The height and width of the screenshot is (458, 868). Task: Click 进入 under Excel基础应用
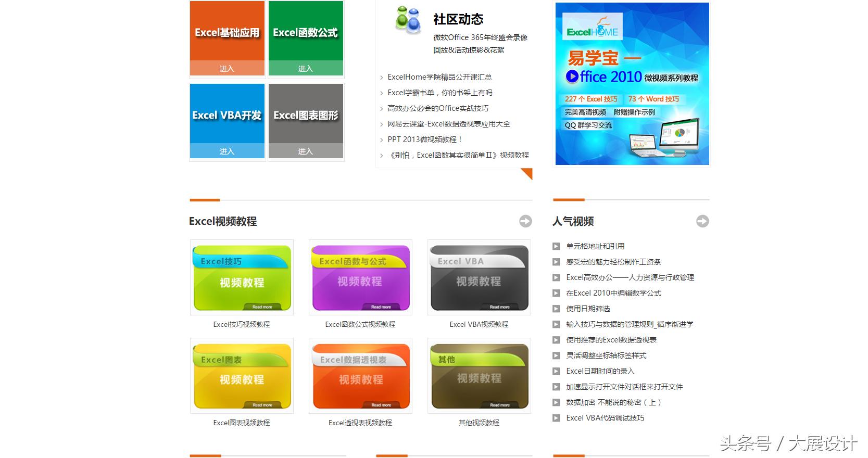click(227, 68)
